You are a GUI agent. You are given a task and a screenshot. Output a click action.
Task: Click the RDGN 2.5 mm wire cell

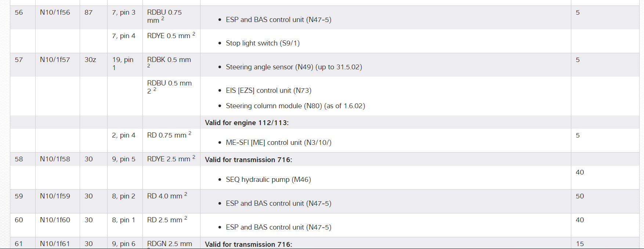tap(169, 244)
